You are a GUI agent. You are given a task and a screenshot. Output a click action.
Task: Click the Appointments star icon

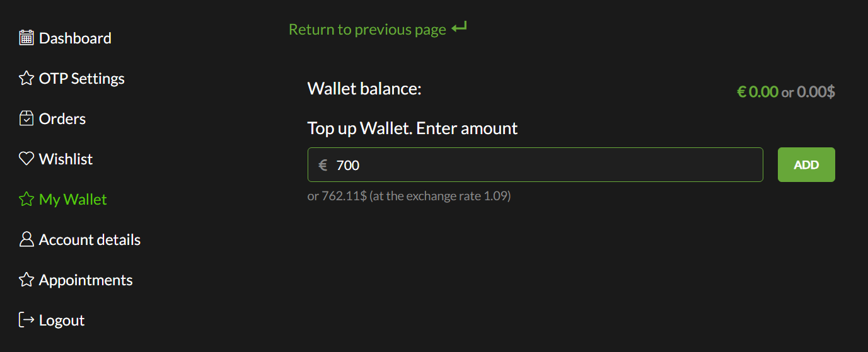pyautogui.click(x=26, y=280)
